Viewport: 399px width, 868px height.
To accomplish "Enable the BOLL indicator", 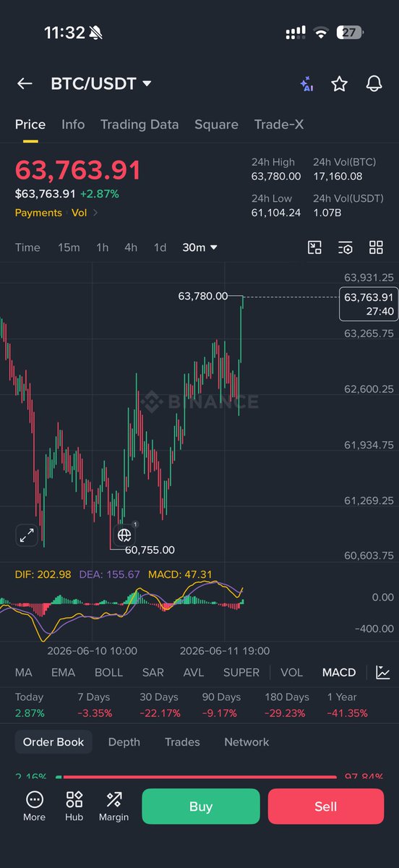I will pos(108,672).
